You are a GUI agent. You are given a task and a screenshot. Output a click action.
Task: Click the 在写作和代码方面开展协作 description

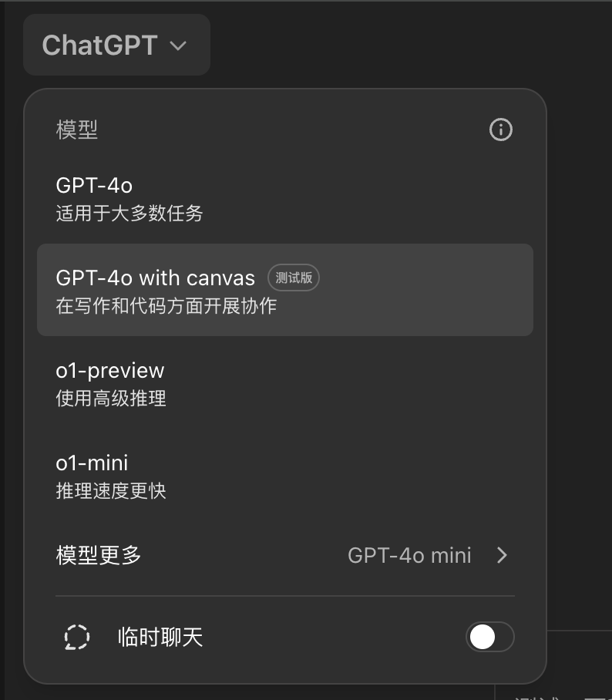[166, 306]
